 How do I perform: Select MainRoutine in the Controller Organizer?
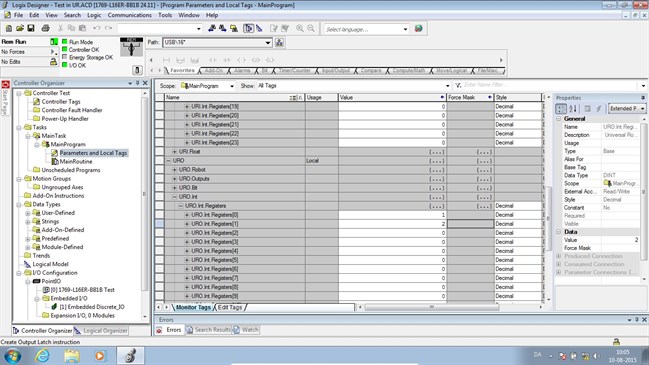76,161
